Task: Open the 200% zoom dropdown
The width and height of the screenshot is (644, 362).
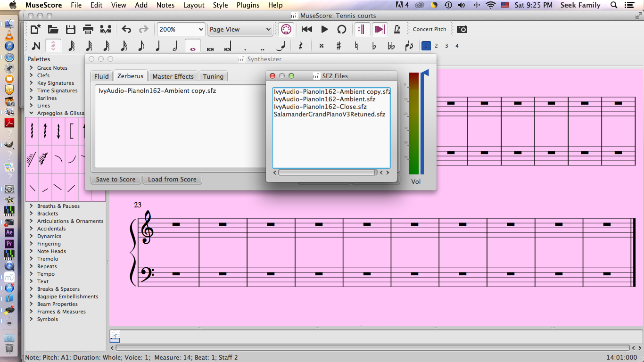Action: tap(181, 29)
